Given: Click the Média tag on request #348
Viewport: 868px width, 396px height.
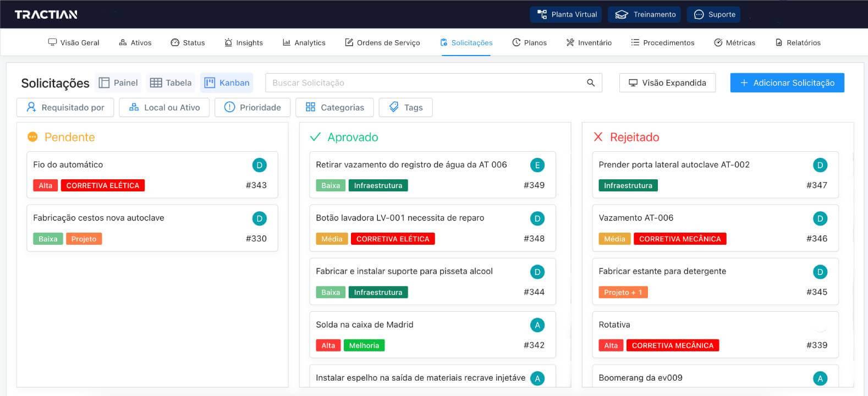Looking at the screenshot, I should tap(332, 239).
